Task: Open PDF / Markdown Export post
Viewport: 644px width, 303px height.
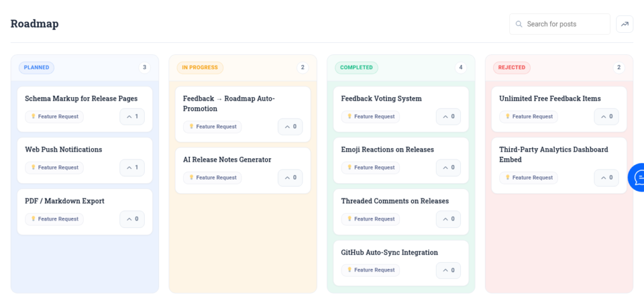Action: [x=65, y=201]
